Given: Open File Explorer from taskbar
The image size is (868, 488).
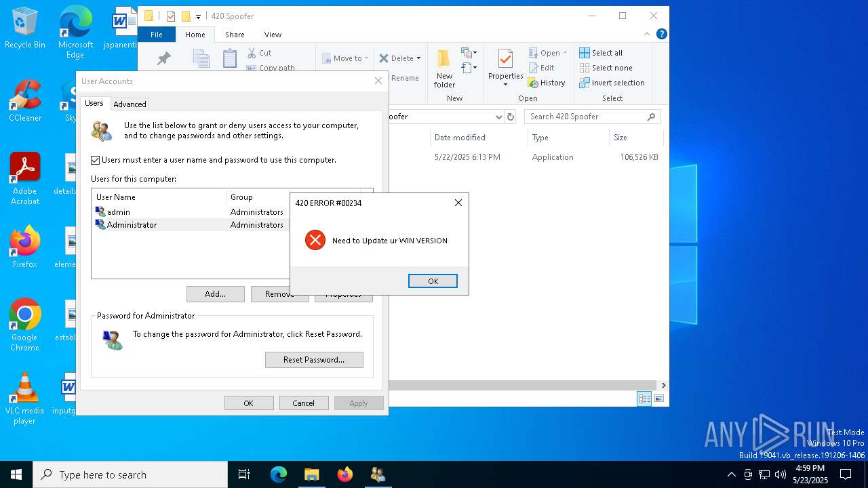Looking at the screenshot, I should point(311,474).
